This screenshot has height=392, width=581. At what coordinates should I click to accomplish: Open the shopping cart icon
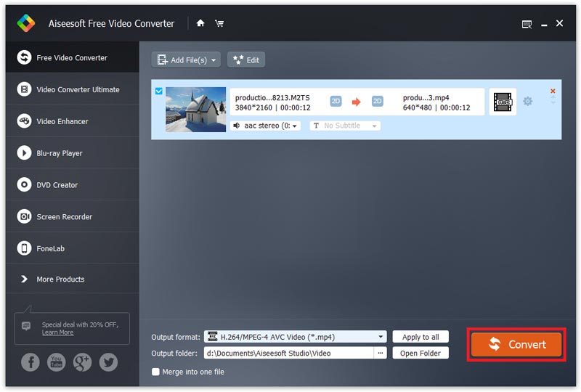219,23
